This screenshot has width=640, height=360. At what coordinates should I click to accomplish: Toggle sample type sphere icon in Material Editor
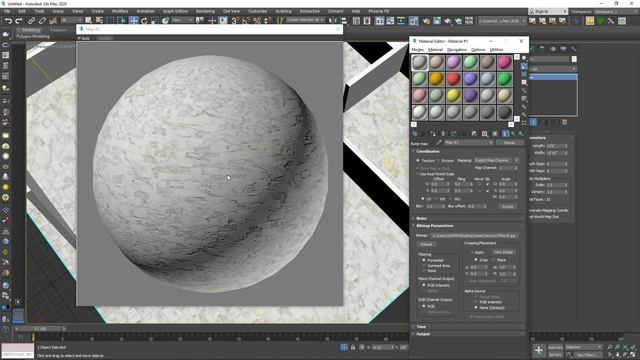[524, 58]
